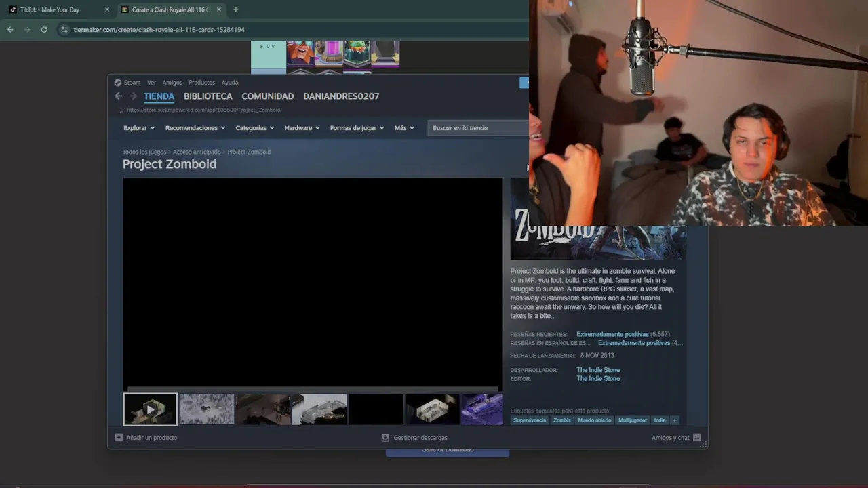Open the COMUNIDAD section
The height and width of the screenshot is (488, 868).
pos(268,96)
